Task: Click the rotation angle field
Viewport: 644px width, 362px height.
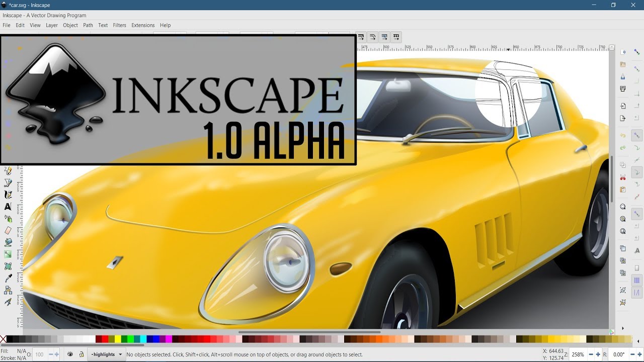Action: click(x=618, y=354)
